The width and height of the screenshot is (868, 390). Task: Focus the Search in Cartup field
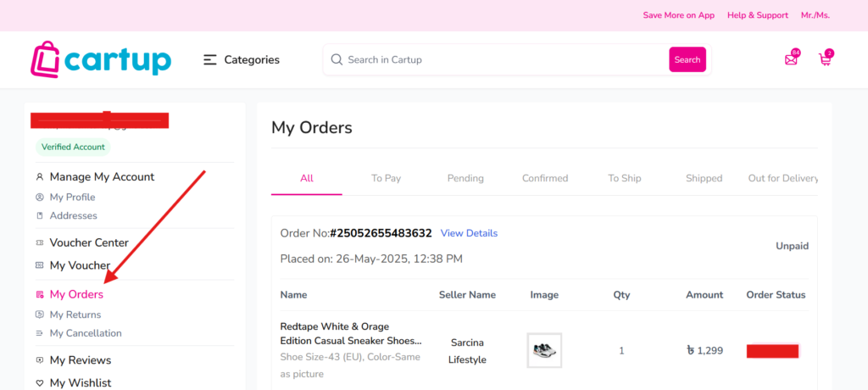(x=498, y=59)
